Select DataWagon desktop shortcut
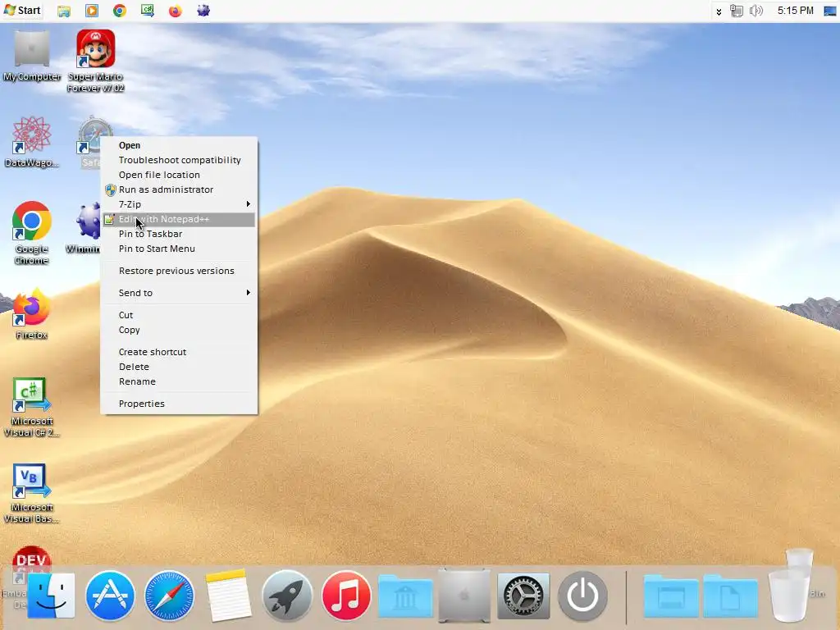 (32, 142)
